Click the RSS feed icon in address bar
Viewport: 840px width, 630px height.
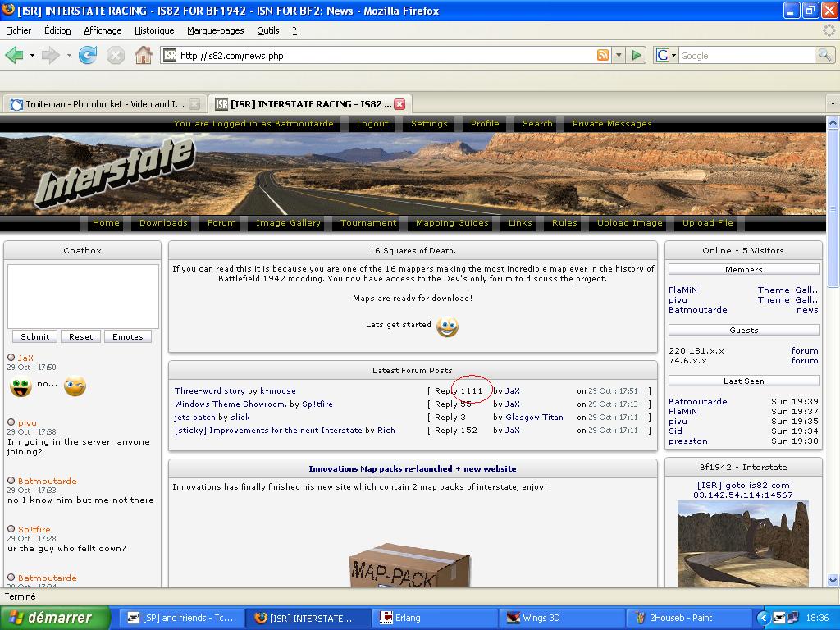[x=603, y=55]
